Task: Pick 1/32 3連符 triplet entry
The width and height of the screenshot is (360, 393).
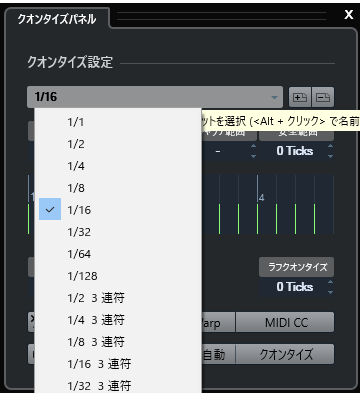Action: coord(118,385)
